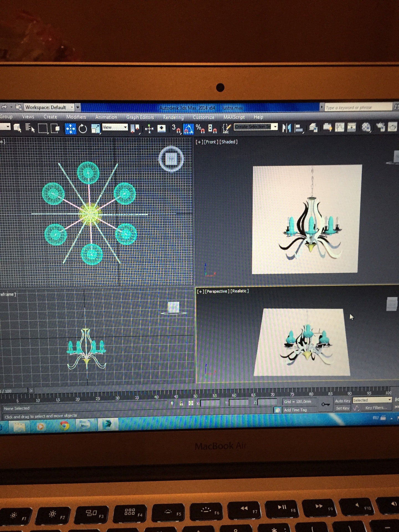Open the Workspace: Default dropdown

[x=49, y=107]
